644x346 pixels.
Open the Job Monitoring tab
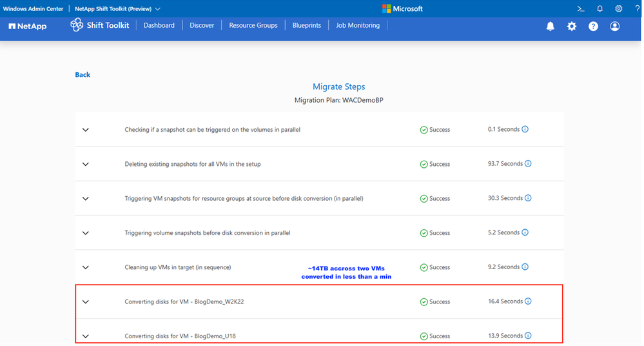coord(358,25)
